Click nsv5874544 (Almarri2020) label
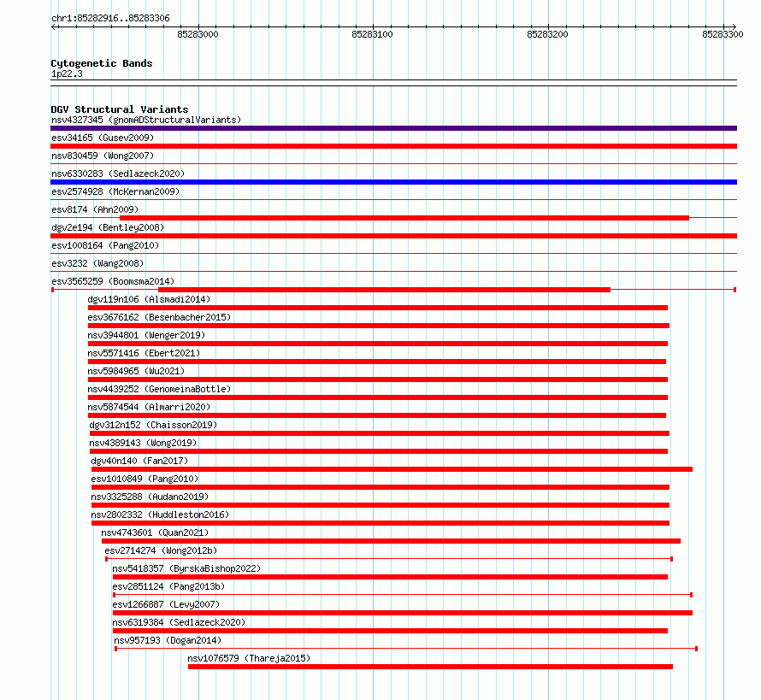 point(149,407)
